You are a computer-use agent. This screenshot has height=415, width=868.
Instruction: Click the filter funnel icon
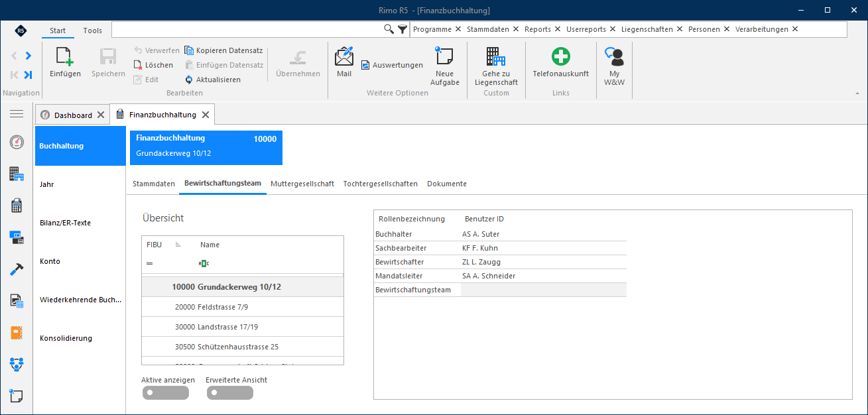[403, 29]
